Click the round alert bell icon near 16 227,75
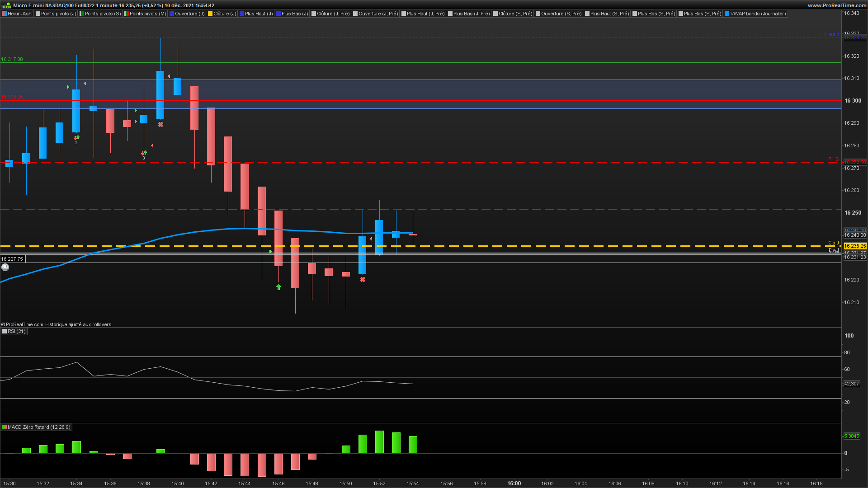The image size is (868, 488). 5,267
